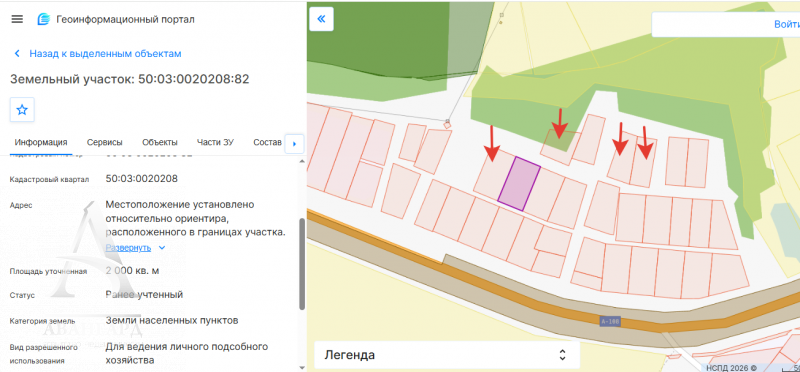This screenshot has width=800, height=372.
Task: Select the Информация tab
Action: click(41, 142)
